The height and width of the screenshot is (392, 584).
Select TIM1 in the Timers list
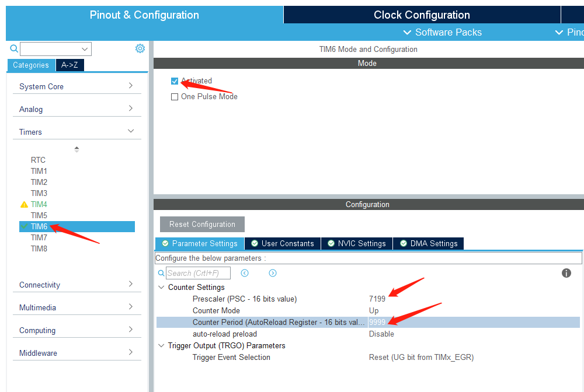39,171
